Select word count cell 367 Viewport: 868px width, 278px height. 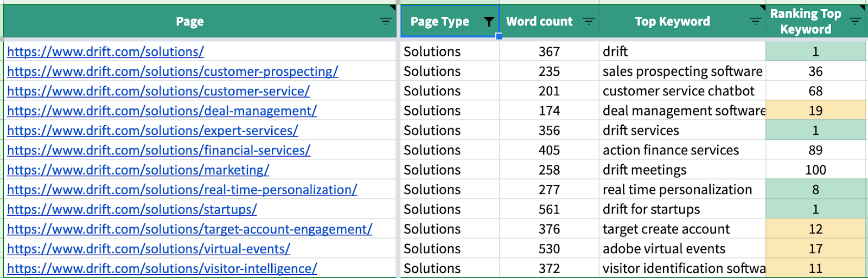point(549,51)
